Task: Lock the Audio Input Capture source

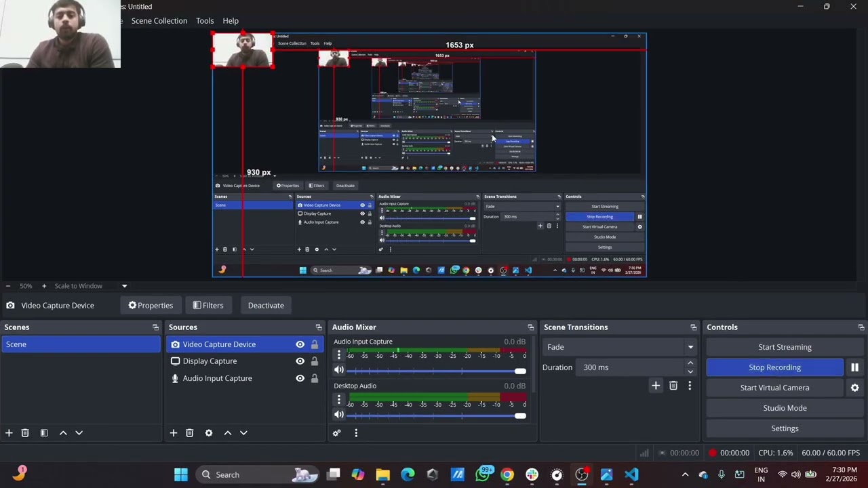Action: coord(315,378)
